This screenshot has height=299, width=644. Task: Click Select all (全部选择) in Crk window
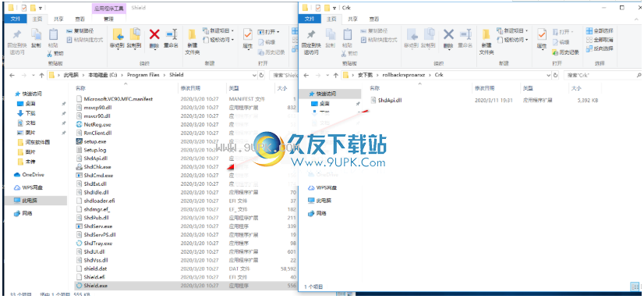(600, 31)
